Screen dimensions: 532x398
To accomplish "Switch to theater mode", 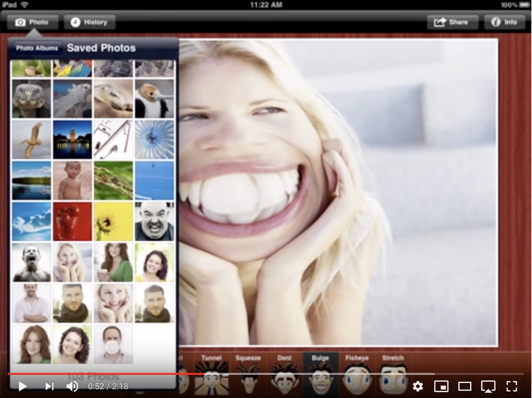I will pos(465,387).
